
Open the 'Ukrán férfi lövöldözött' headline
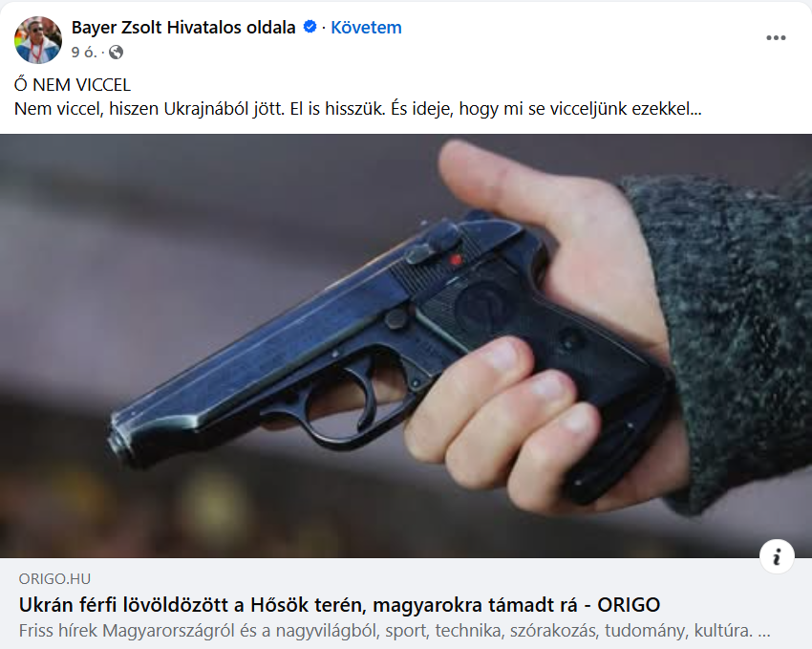point(340,604)
